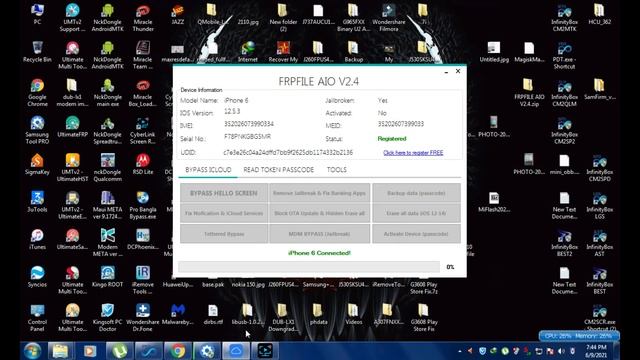
Task: Click the Windows Start button
Action: coord(32,351)
